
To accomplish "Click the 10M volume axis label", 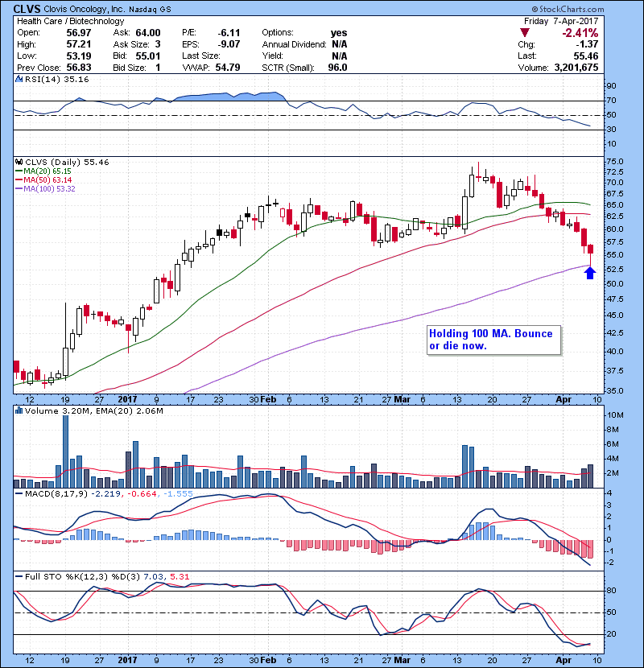I will (616, 415).
